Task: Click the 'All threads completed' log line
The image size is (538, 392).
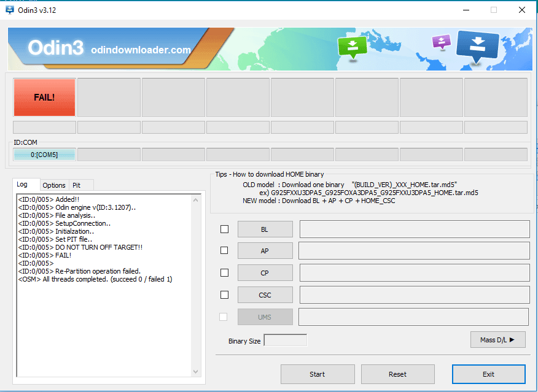Action: (95, 279)
